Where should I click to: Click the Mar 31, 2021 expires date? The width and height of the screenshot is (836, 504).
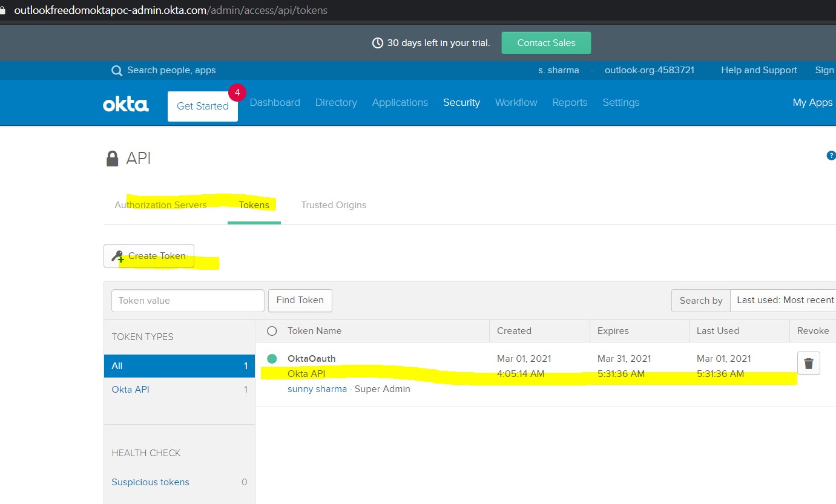click(624, 359)
